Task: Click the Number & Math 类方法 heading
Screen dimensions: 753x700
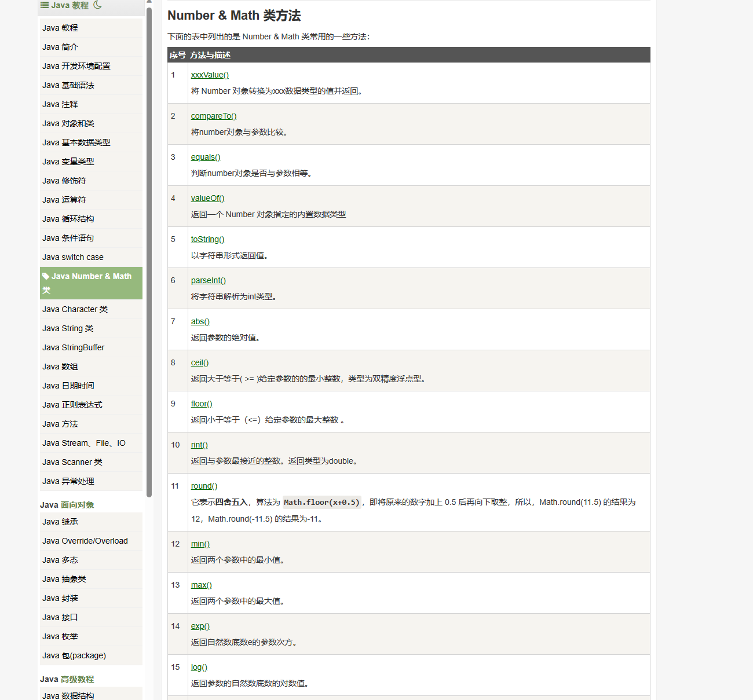Action: coord(234,16)
